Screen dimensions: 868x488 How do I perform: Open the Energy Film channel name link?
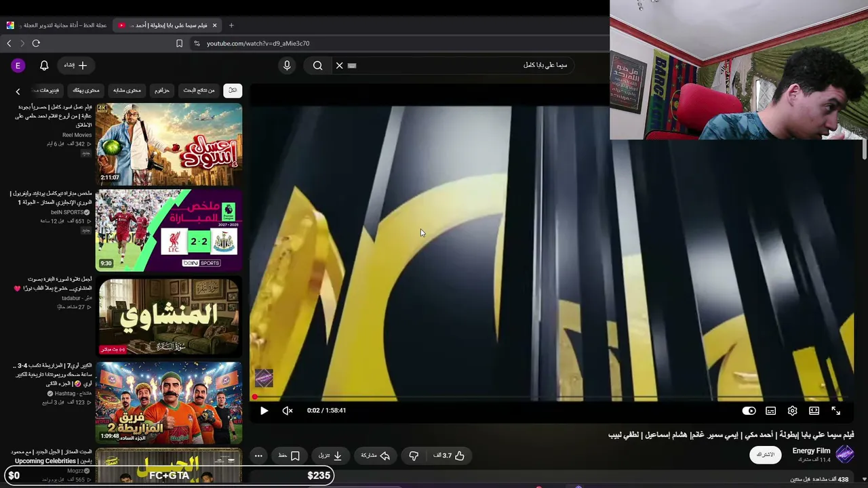coord(811,451)
